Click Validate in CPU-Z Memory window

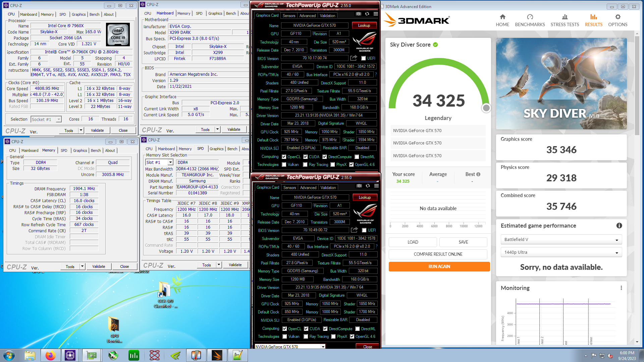[x=99, y=266]
